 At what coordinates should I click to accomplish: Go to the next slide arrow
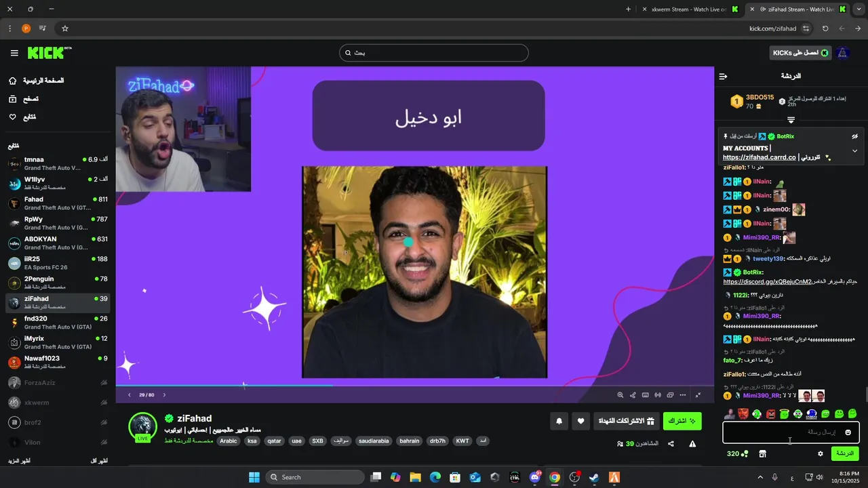(x=163, y=394)
